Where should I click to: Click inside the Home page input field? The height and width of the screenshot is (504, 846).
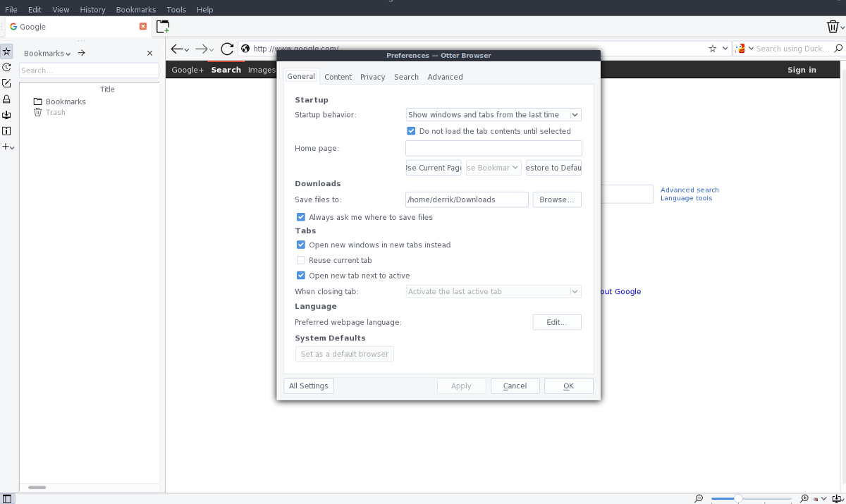493,148
